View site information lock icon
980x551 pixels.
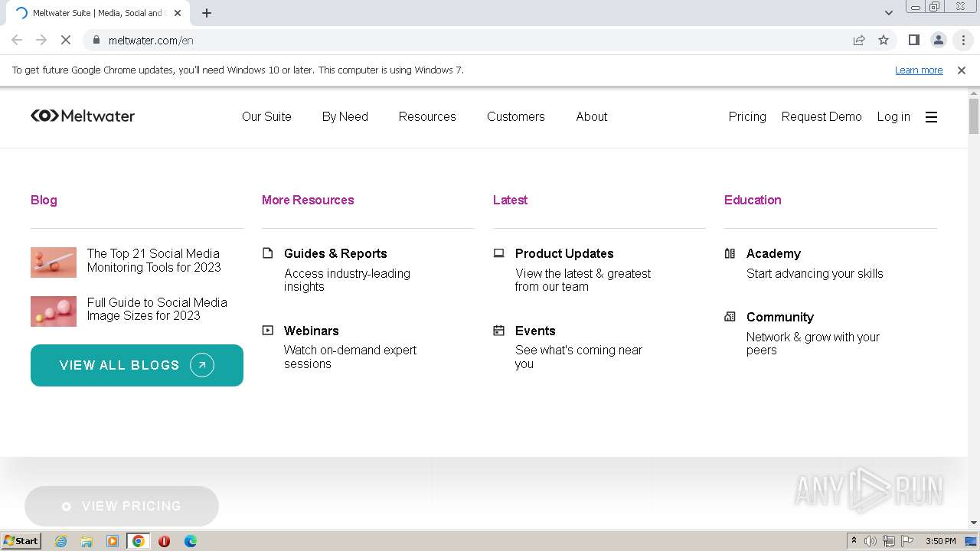tap(96, 40)
